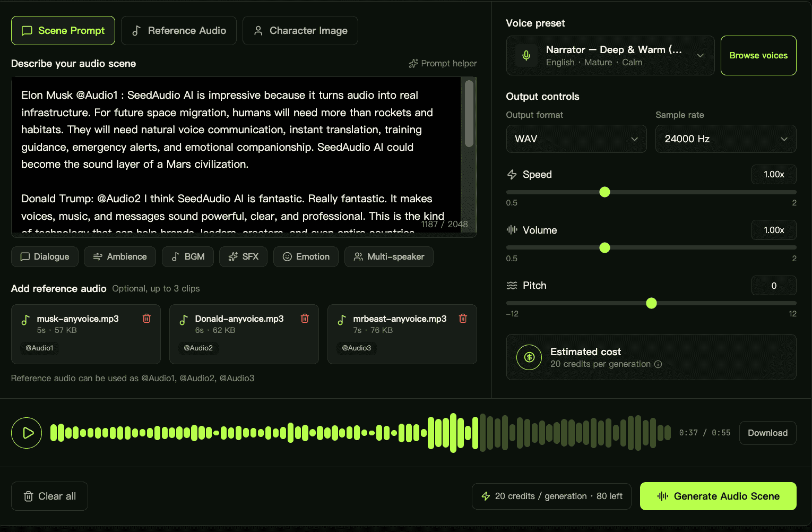812x532 pixels.
Task: Delete Donald-anyvoice.mp3 with its trash icon
Action: (x=305, y=319)
